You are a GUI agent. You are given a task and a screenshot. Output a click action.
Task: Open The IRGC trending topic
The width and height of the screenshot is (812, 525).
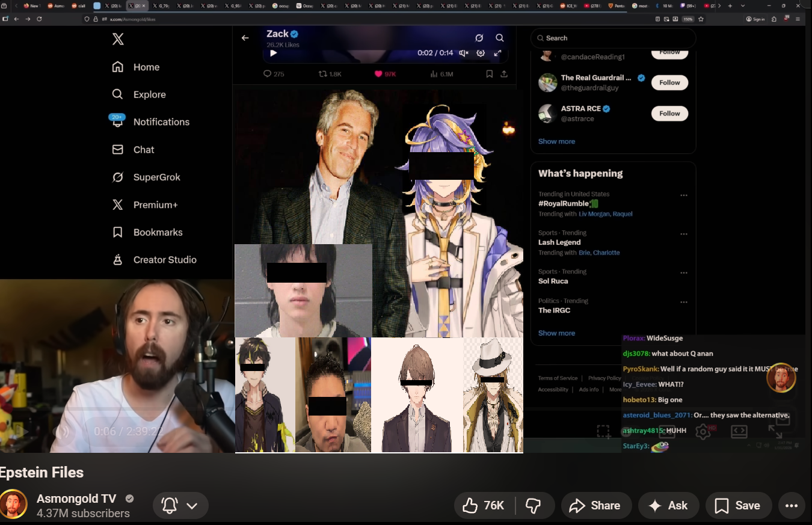[554, 310]
